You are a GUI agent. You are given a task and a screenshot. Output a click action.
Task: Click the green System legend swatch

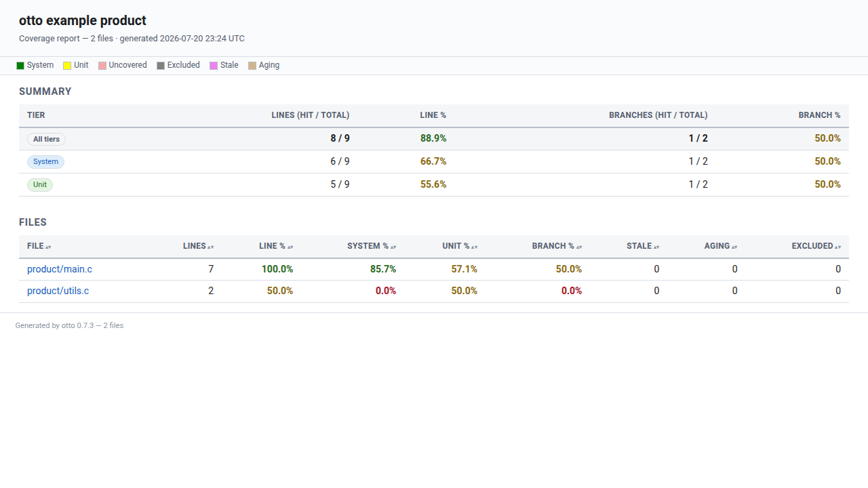click(20, 66)
